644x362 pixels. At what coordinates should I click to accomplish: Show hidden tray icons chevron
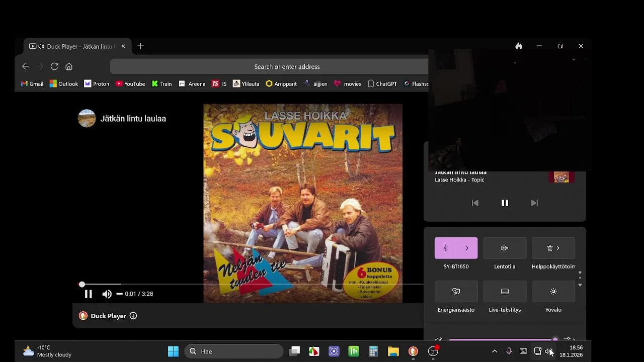495,351
